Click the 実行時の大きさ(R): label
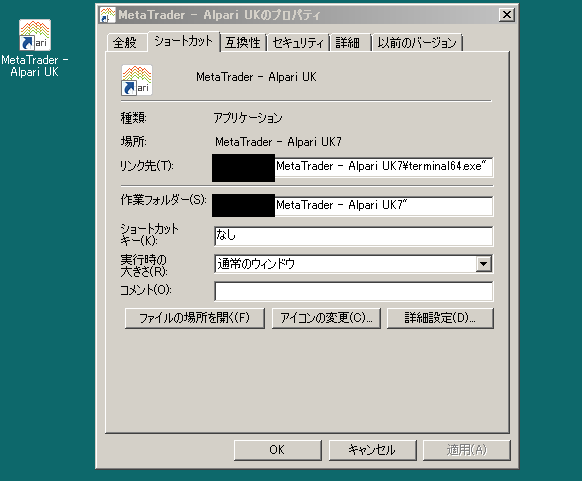The image size is (582, 481). 144,265
